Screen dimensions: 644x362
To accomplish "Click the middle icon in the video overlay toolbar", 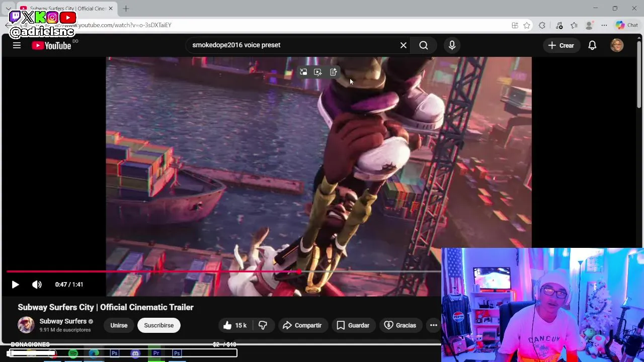I will click(x=318, y=72).
